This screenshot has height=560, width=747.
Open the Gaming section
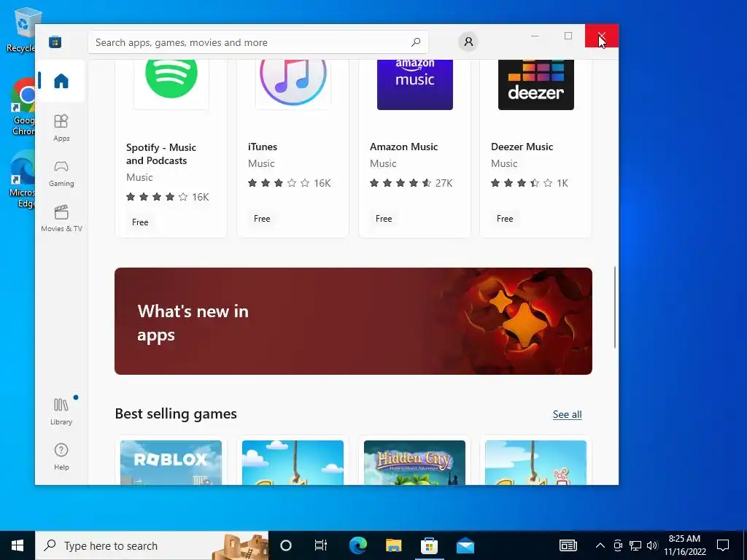(61, 174)
